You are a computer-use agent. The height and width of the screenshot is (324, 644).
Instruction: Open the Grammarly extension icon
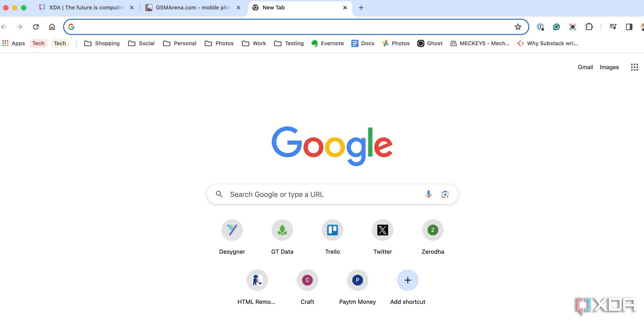click(556, 27)
